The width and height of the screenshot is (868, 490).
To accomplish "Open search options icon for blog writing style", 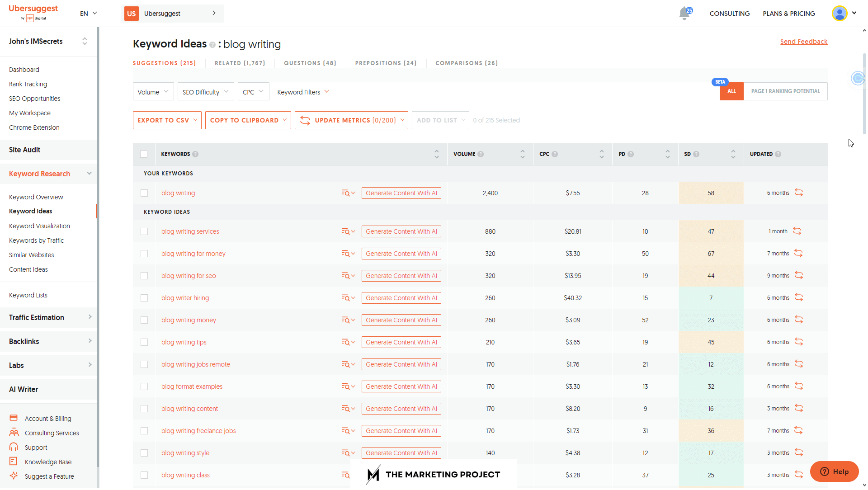I will pos(348,453).
